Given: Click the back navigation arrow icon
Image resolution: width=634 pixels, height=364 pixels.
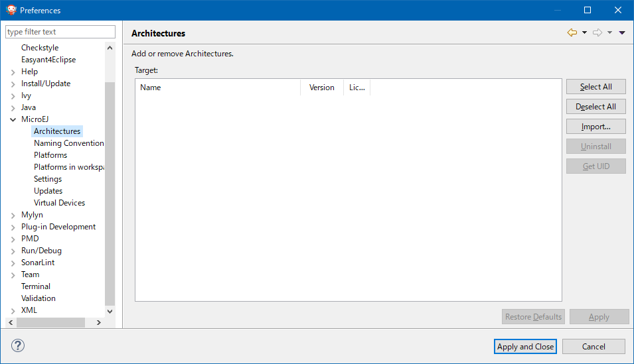Looking at the screenshot, I should coord(572,32).
